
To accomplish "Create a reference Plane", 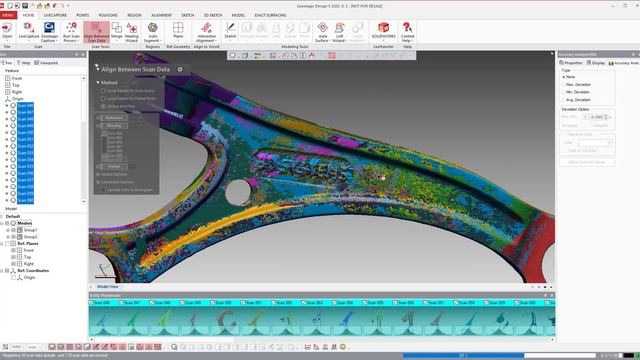I will pyautogui.click(x=178, y=31).
